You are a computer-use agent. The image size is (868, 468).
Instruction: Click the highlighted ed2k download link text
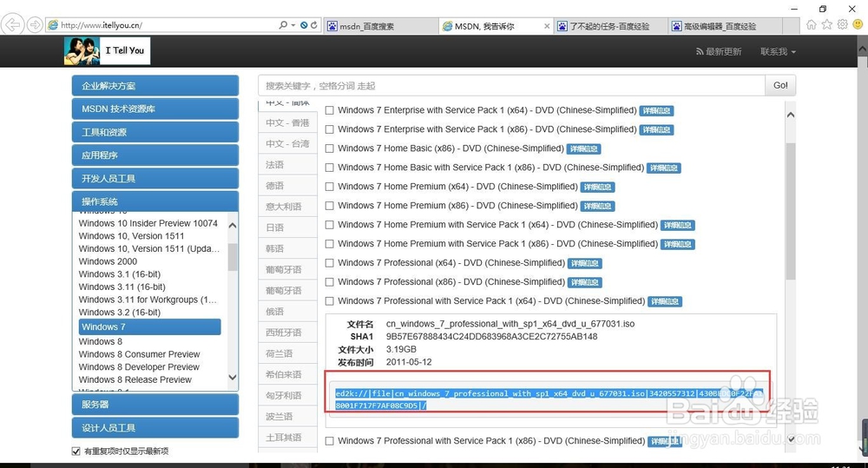click(x=548, y=399)
